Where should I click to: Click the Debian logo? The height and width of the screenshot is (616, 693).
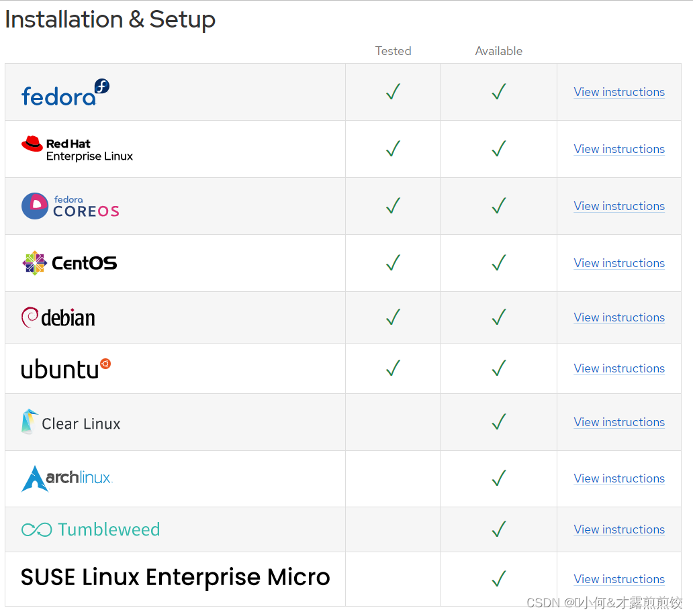(58, 317)
